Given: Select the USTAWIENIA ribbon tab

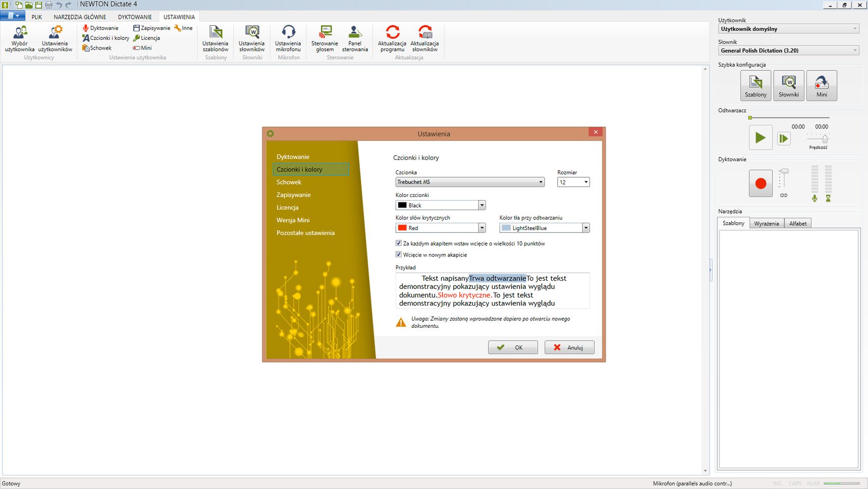Looking at the screenshot, I should click(x=179, y=17).
